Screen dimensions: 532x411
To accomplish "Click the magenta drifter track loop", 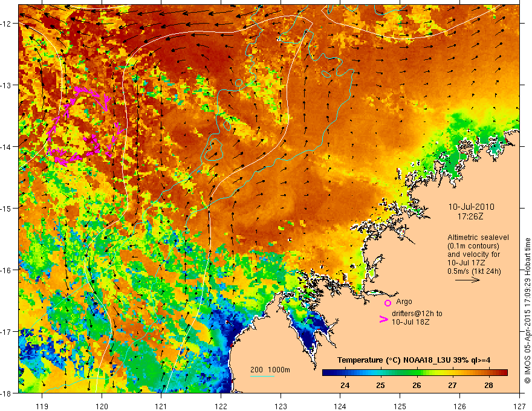I will click(84, 126).
